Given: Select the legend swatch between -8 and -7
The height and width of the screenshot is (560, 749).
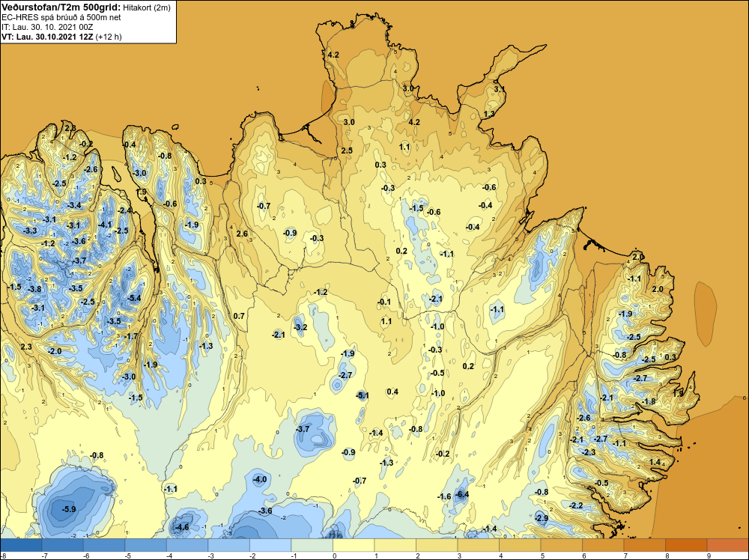Looking at the screenshot, I should click(21, 545).
